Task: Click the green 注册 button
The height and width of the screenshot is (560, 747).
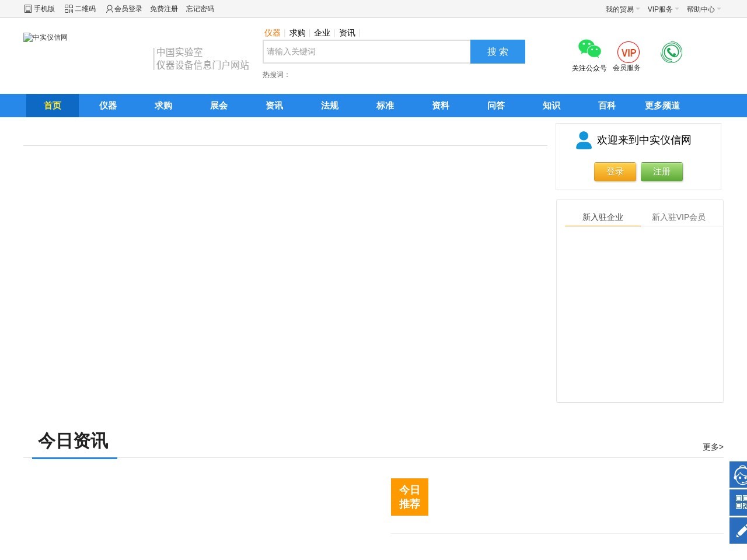Action: (x=662, y=171)
